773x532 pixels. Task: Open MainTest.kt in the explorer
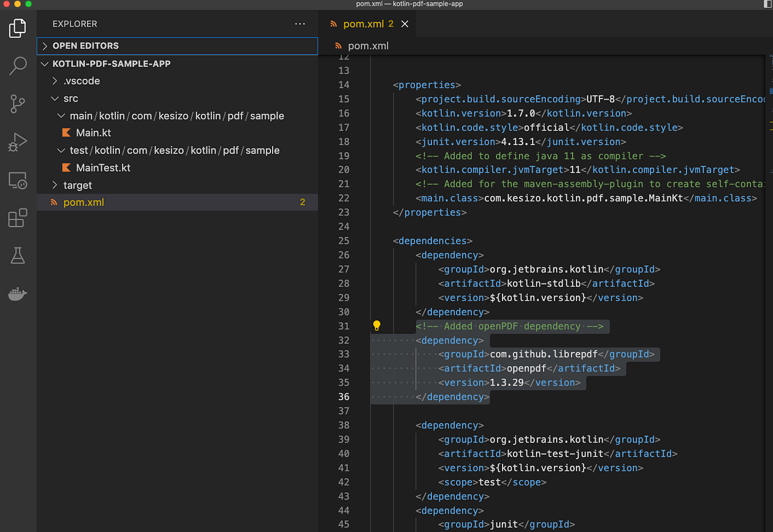pos(103,168)
